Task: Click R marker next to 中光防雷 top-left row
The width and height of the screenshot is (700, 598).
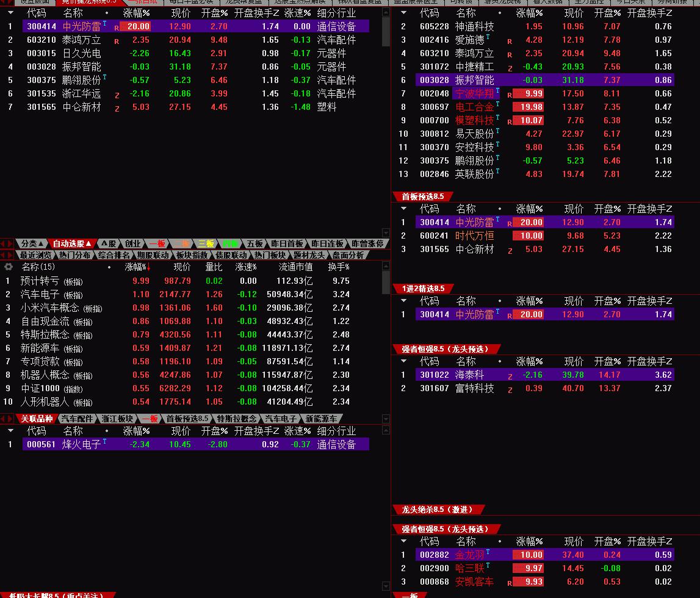Action: [x=117, y=28]
